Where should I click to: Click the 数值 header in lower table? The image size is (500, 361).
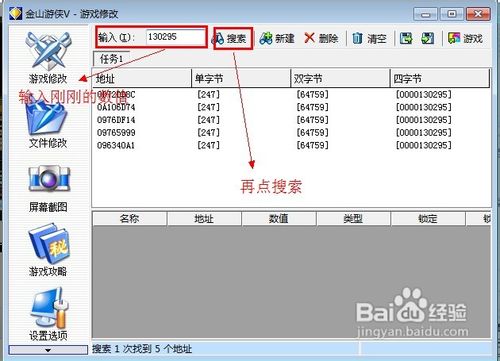pyautogui.click(x=279, y=219)
